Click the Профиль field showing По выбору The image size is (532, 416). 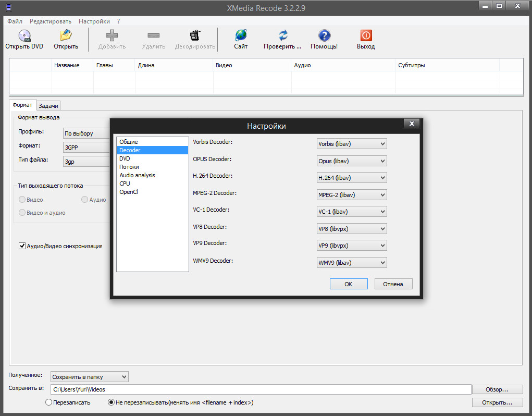tap(86, 133)
